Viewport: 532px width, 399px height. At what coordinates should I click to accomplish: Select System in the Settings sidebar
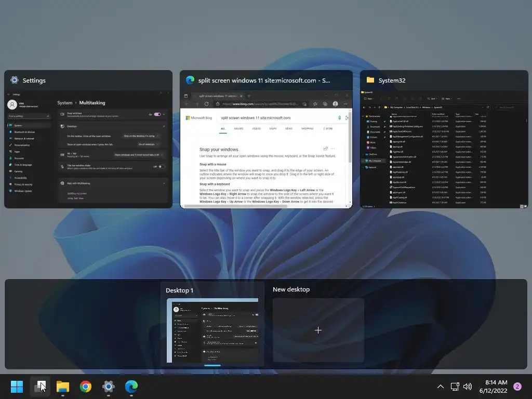pos(29,125)
